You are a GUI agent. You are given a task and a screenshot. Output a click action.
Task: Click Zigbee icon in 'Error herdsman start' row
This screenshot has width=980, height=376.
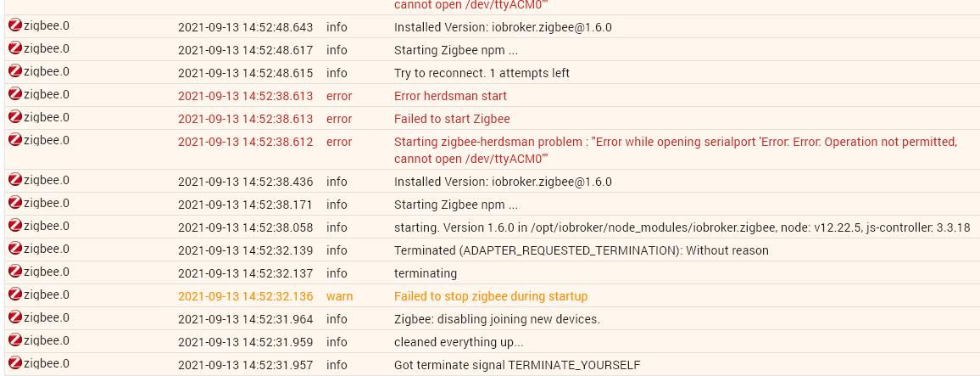[15, 95]
